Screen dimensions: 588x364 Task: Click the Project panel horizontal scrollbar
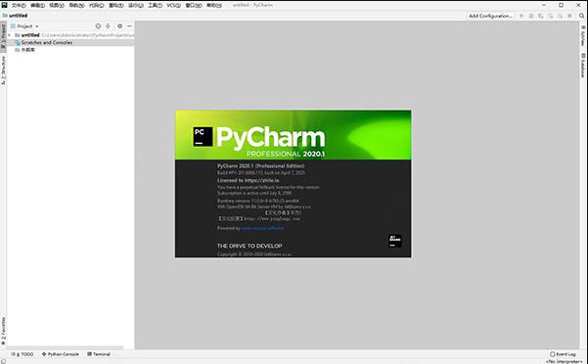tap(65, 348)
